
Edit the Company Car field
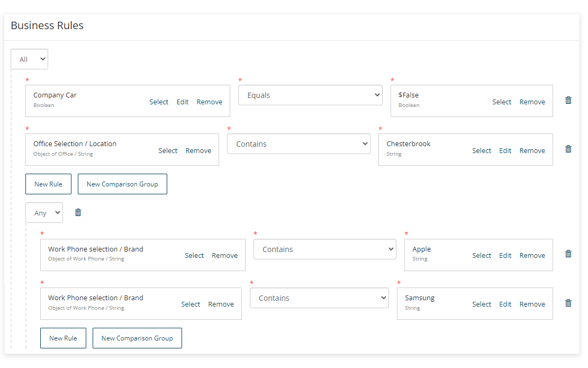pyautogui.click(x=182, y=102)
